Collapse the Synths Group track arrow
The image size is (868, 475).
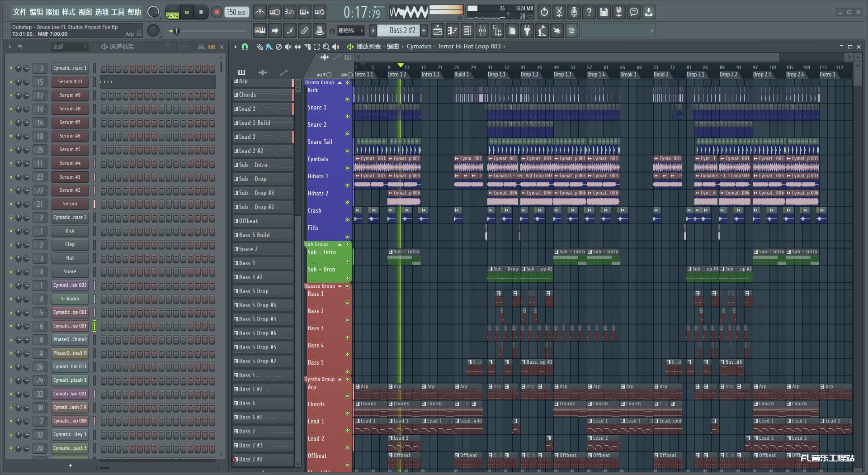340,380
